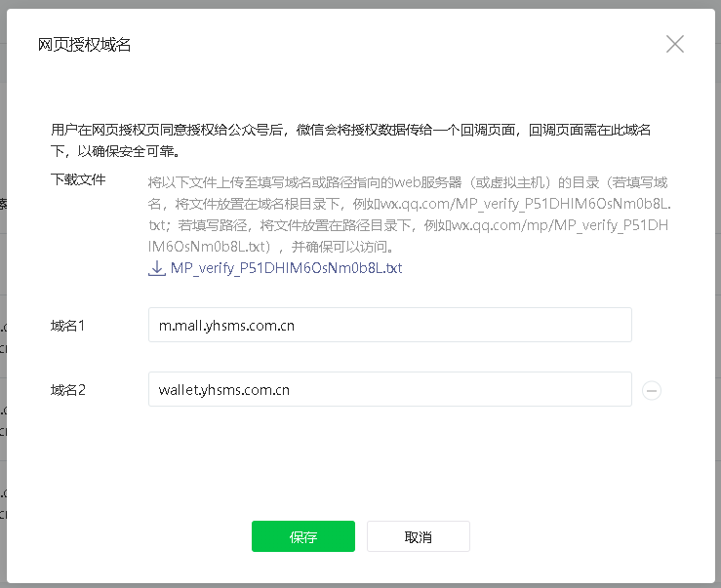The height and width of the screenshot is (588, 721).
Task: Click the blank dialog area right of 取消
Action: 585,537
